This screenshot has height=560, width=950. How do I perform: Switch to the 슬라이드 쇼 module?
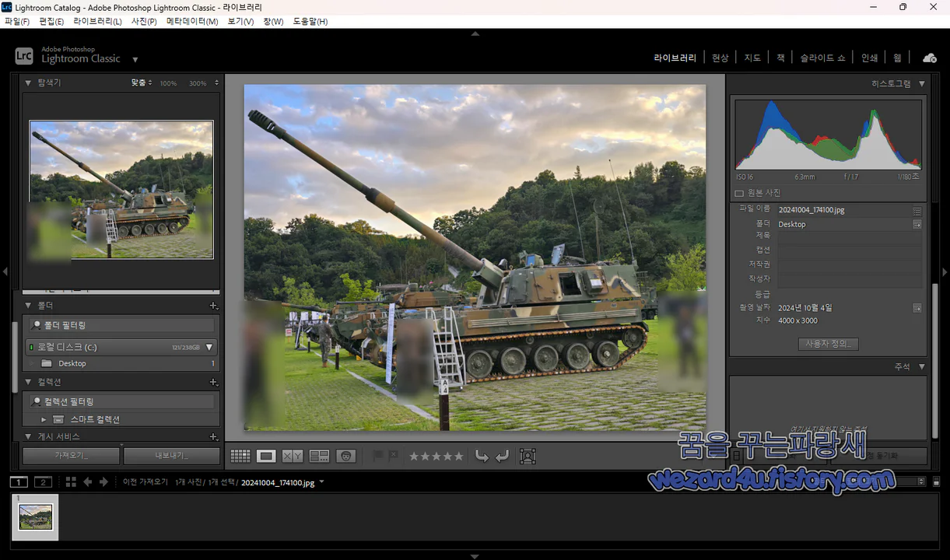[x=822, y=58]
